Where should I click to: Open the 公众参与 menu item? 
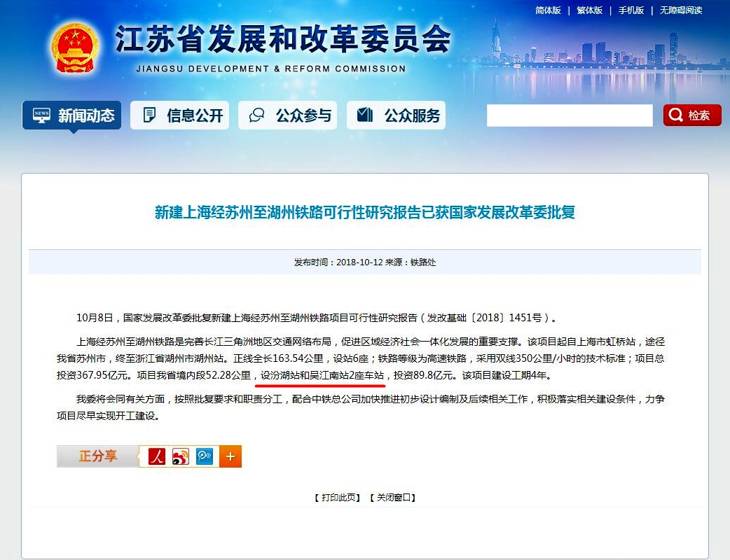click(287, 115)
